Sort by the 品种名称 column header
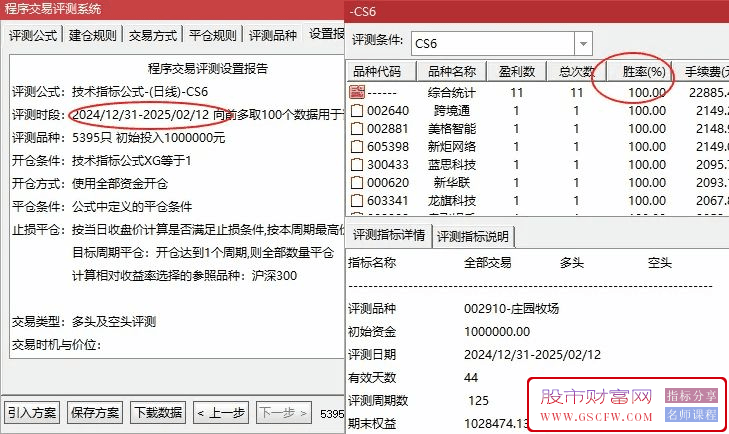Viewport: 729px width, 434px height. (451, 72)
